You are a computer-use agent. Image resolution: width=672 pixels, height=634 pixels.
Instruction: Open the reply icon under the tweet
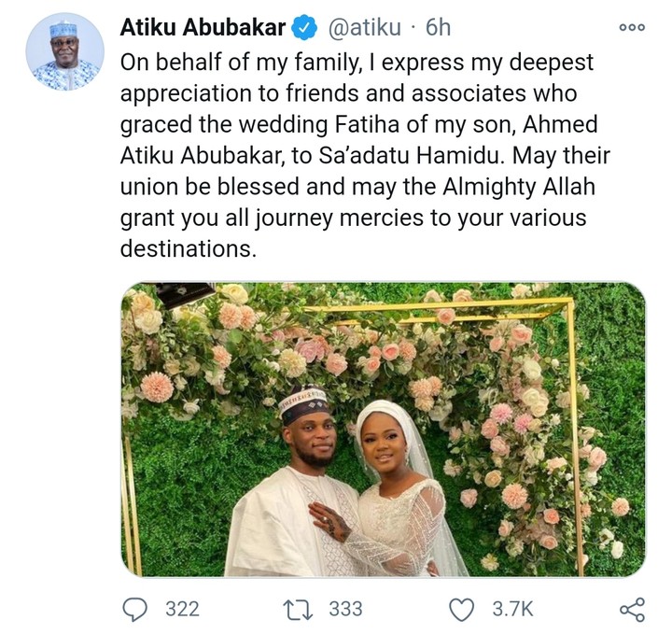coord(136,609)
